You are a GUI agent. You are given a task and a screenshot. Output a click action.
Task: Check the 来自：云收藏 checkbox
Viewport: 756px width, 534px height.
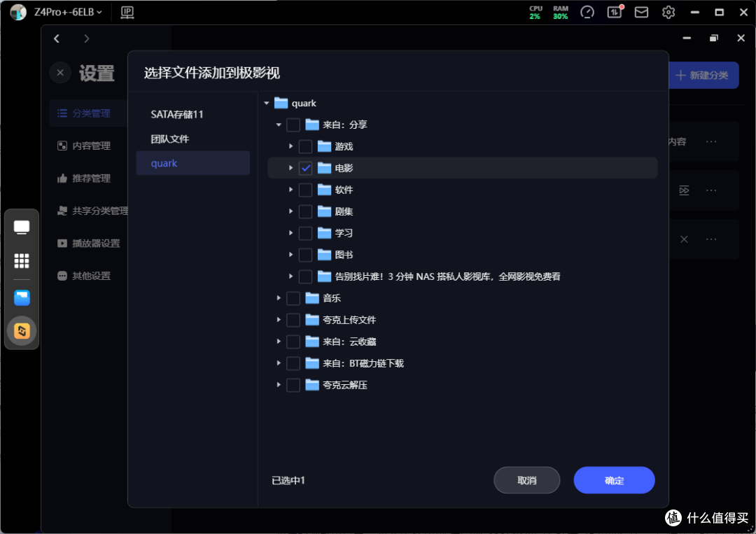[293, 342]
